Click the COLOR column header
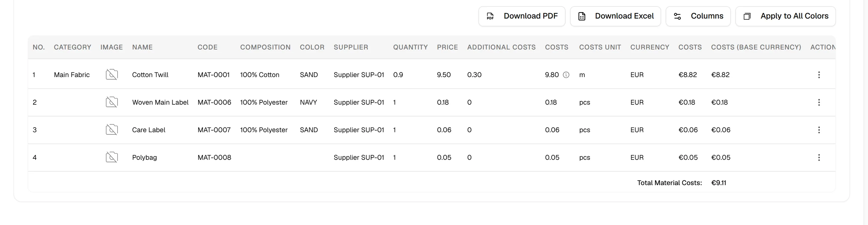The image size is (868, 225). pyautogui.click(x=312, y=47)
